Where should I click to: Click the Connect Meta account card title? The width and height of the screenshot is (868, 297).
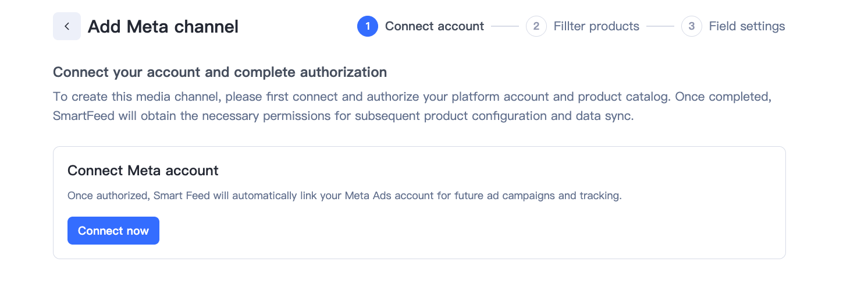(143, 171)
